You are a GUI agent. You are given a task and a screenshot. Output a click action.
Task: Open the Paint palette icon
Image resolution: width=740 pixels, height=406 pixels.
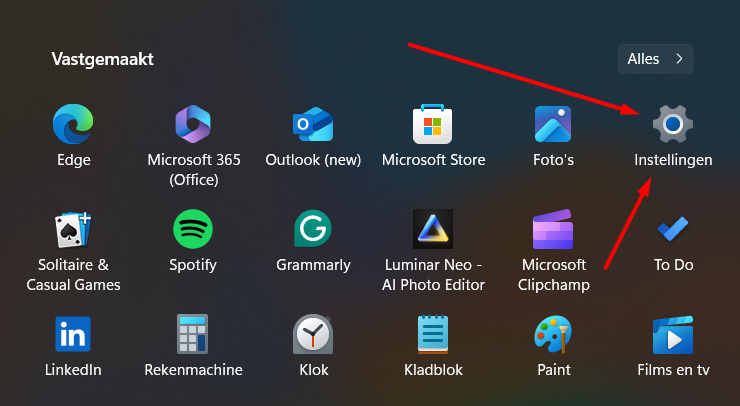tap(553, 334)
